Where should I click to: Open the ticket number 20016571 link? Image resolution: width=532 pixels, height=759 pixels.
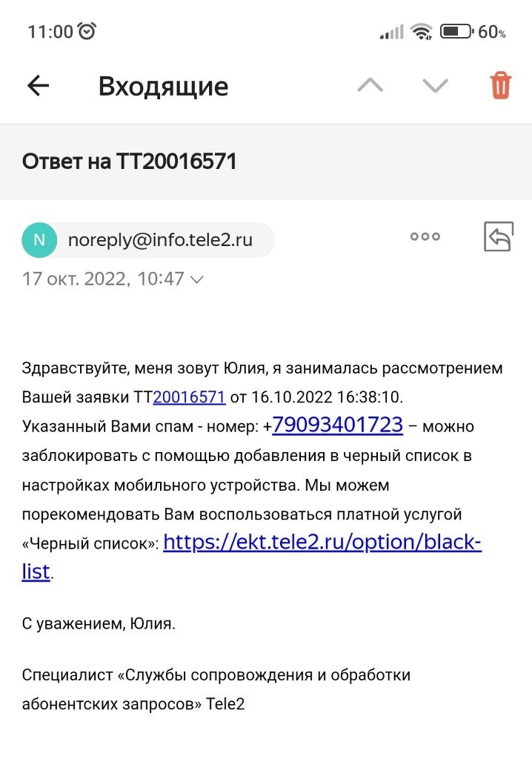(x=189, y=397)
